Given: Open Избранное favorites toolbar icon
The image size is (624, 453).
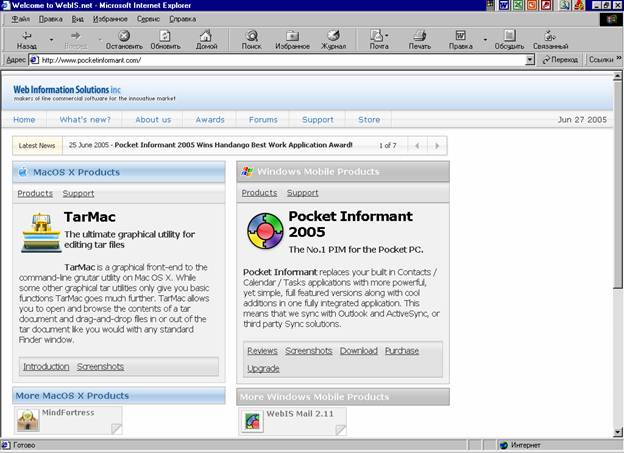Looking at the screenshot, I should click(x=292, y=40).
